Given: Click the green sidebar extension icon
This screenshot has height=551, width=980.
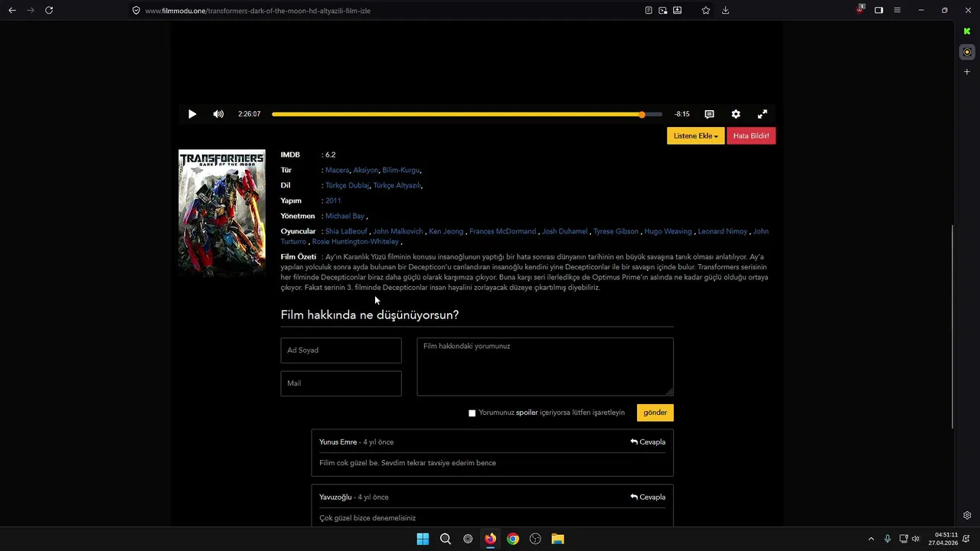Looking at the screenshot, I should (967, 31).
